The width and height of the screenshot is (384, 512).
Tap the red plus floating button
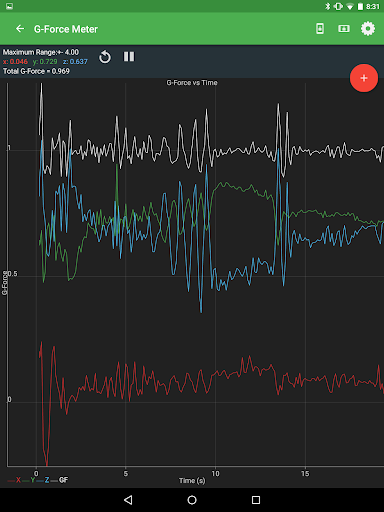tap(364, 78)
